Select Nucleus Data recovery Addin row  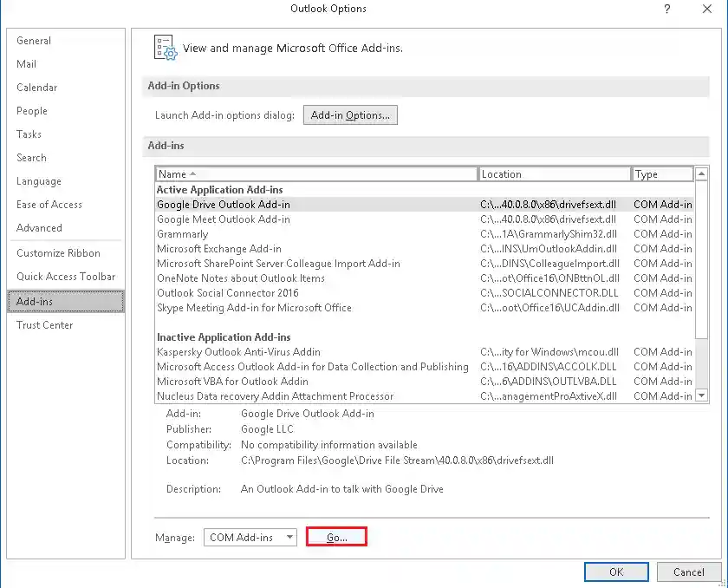tap(425, 396)
